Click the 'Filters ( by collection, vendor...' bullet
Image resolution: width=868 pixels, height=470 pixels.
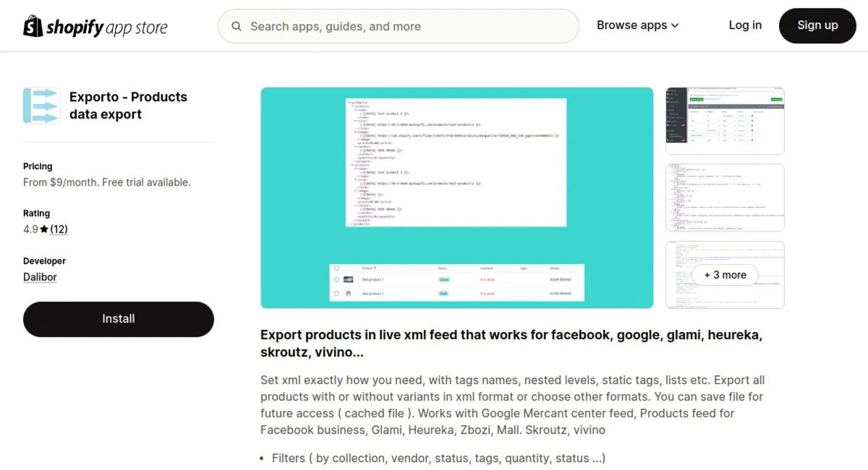[438, 458]
